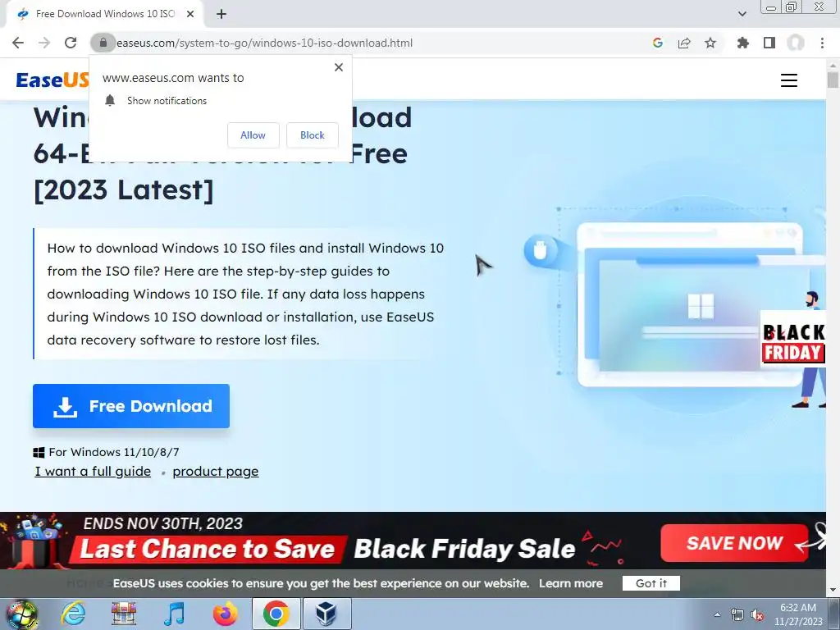Open the colorful store taskbar icon
The width and height of the screenshot is (840, 630).
(x=124, y=614)
